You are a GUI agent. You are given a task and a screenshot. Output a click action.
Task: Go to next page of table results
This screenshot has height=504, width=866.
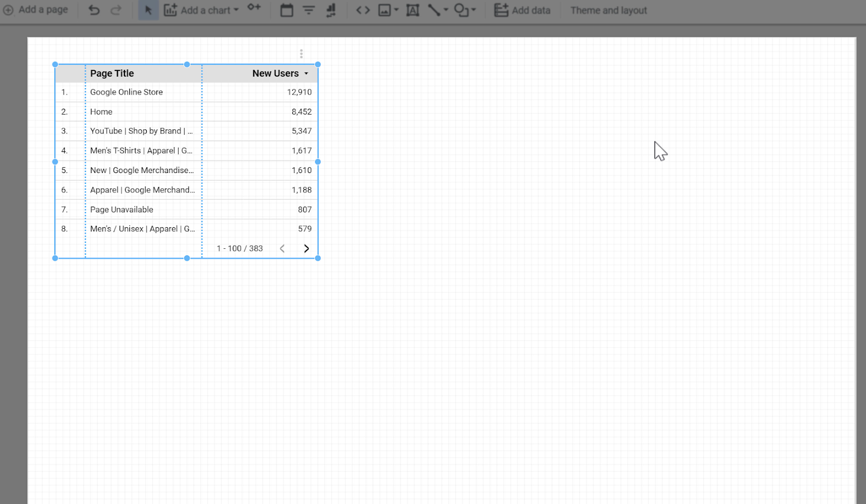tap(306, 248)
